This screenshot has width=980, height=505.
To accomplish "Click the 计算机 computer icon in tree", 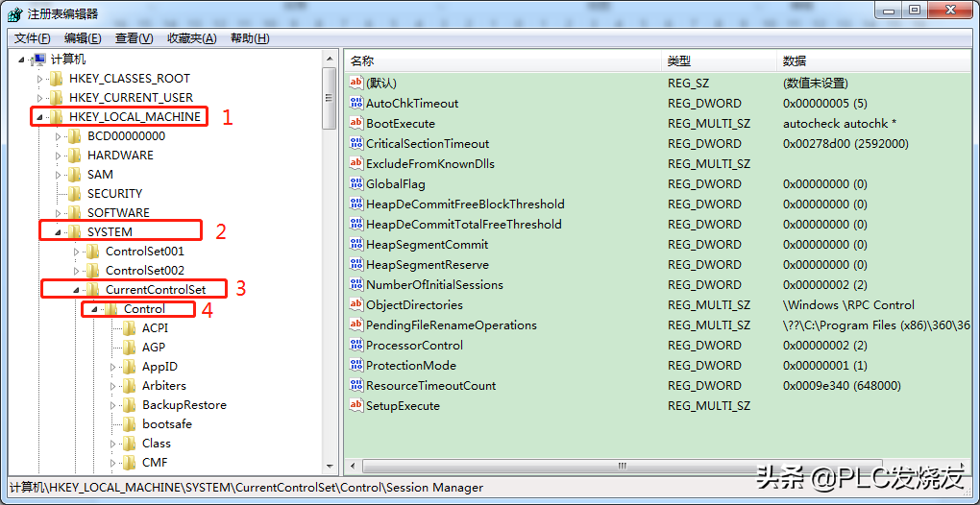I will [38, 60].
